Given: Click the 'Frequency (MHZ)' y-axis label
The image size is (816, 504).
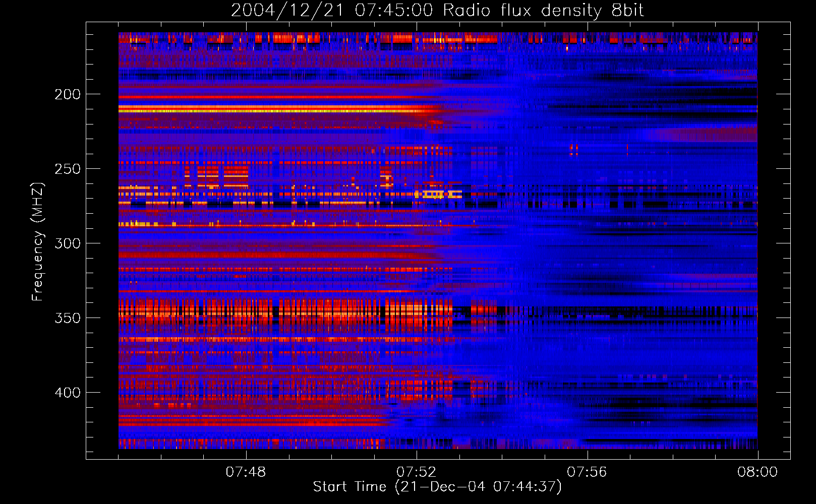Looking at the screenshot, I should 38,242.
